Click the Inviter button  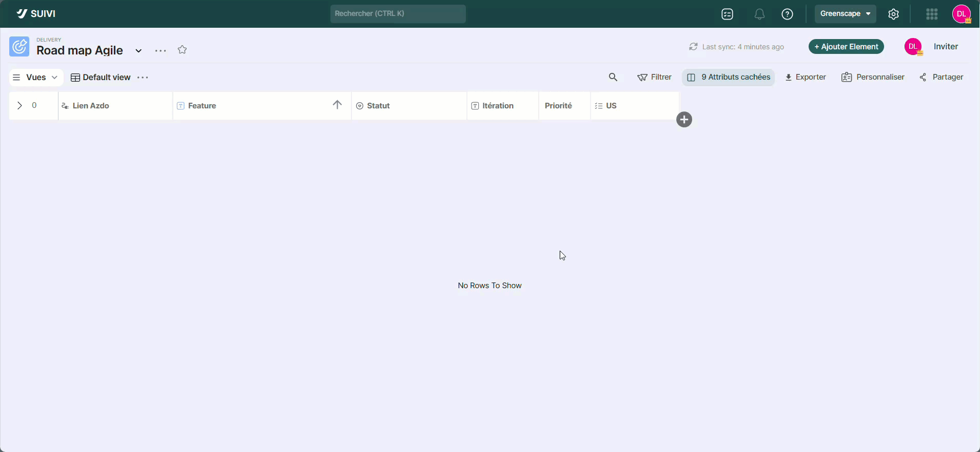(946, 47)
